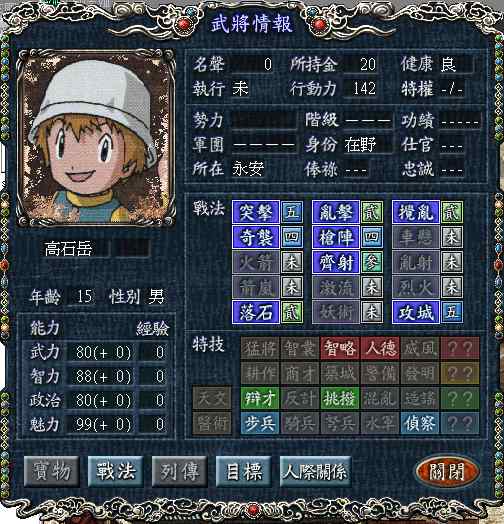Screen dimensions: 504x524
Task: Click the 辯才 special skill badge
Action: (260, 398)
